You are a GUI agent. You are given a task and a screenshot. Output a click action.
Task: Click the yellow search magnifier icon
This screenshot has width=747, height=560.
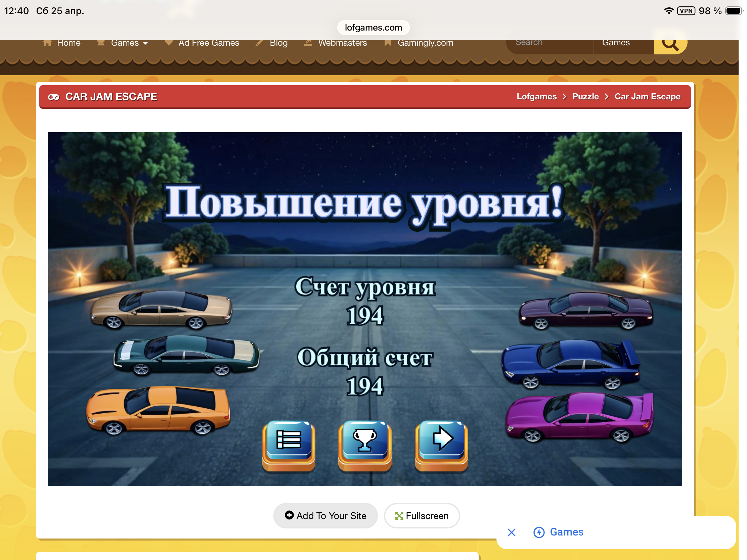pyautogui.click(x=670, y=44)
